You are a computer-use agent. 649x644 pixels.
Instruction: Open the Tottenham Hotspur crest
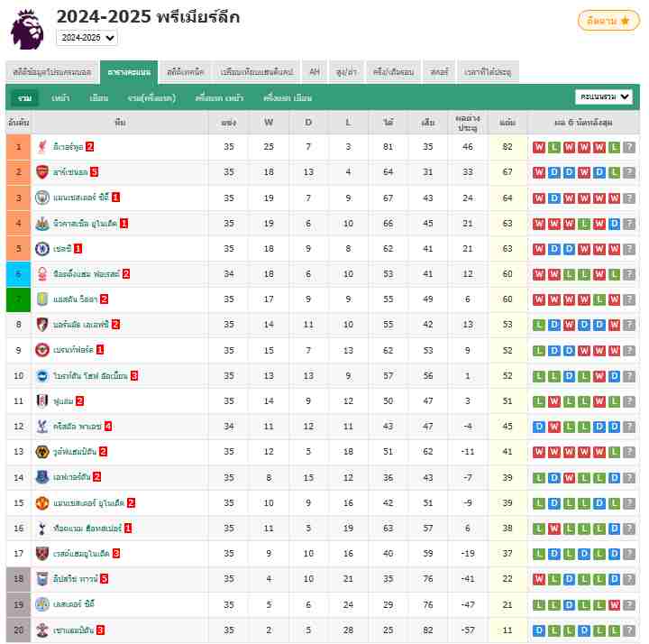click(41, 528)
